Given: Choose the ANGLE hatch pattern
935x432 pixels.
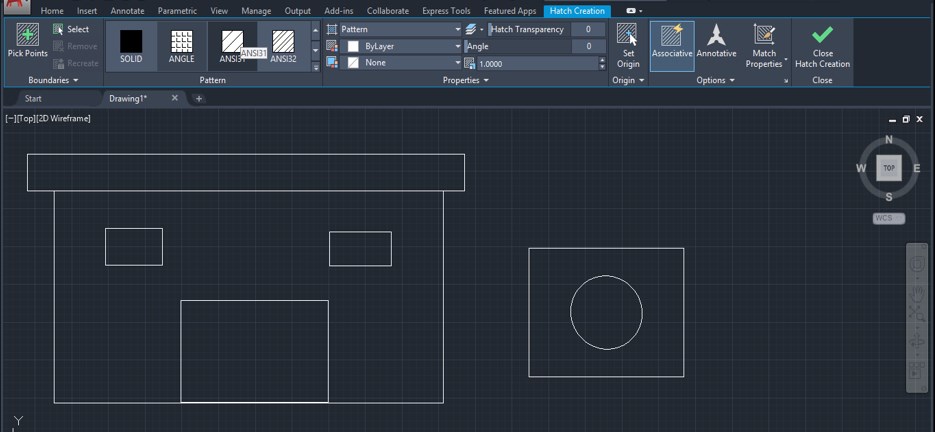Looking at the screenshot, I should tap(181, 47).
